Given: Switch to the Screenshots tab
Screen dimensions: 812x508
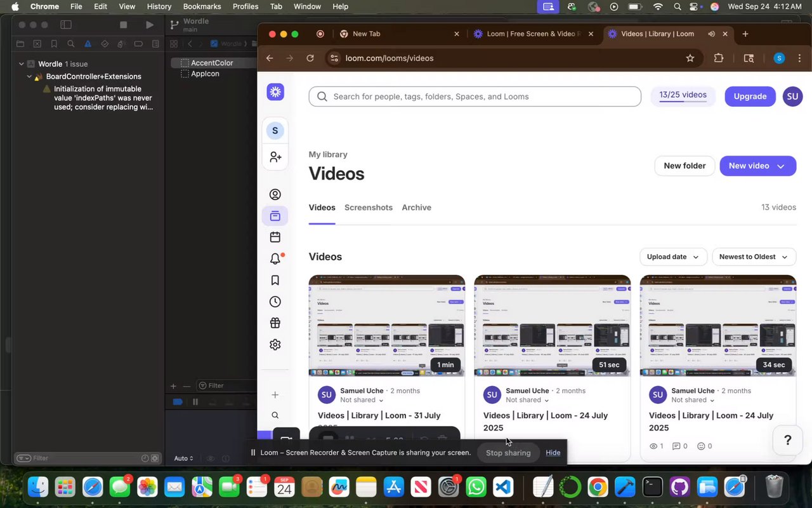Looking at the screenshot, I should [x=369, y=208].
